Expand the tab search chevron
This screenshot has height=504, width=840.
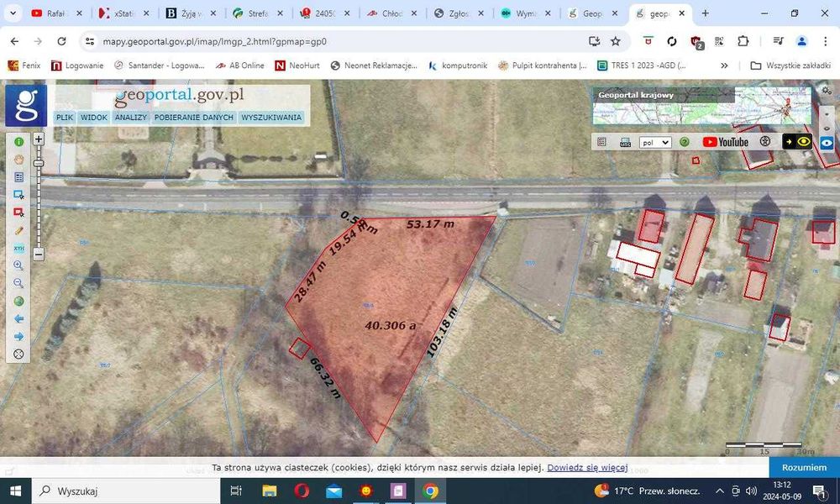pyautogui.click(x=13, y=13)
